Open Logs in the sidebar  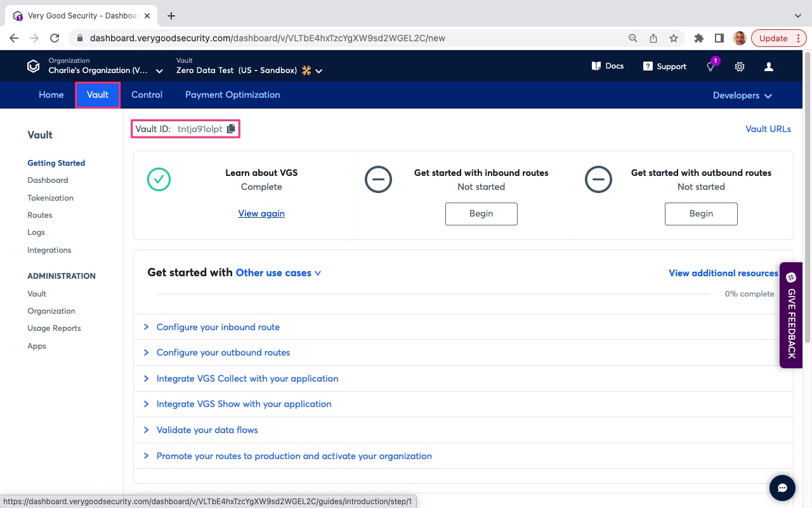[36, 232]
